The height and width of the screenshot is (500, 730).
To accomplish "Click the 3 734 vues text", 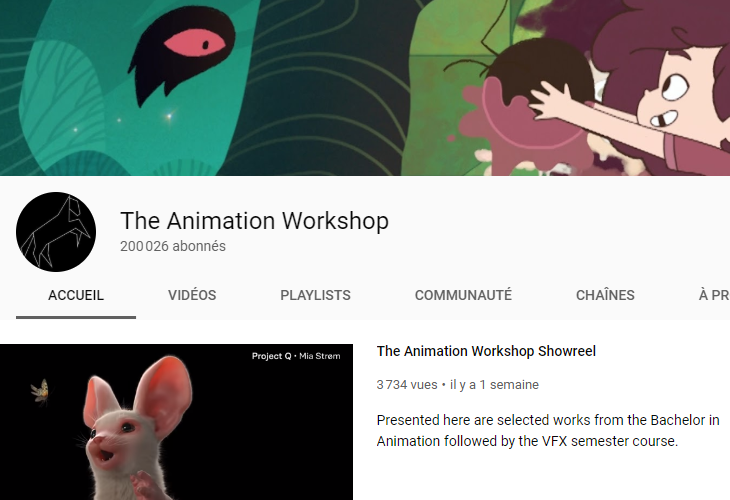I will 407,385.
